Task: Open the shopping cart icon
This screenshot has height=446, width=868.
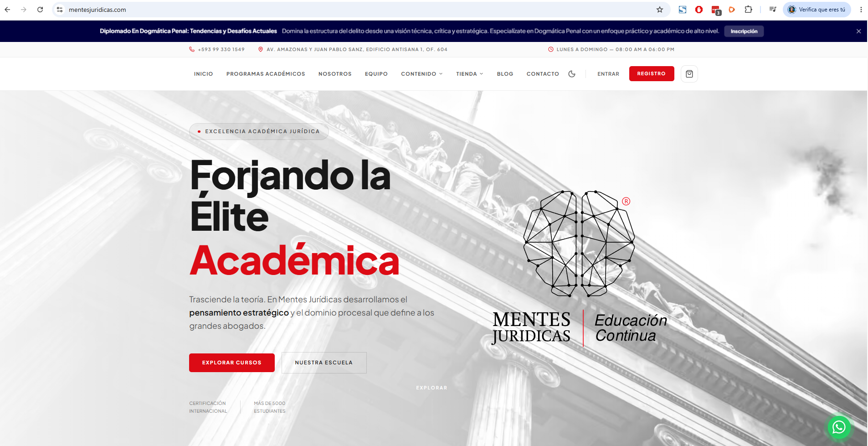Action: tap(689, 74)
